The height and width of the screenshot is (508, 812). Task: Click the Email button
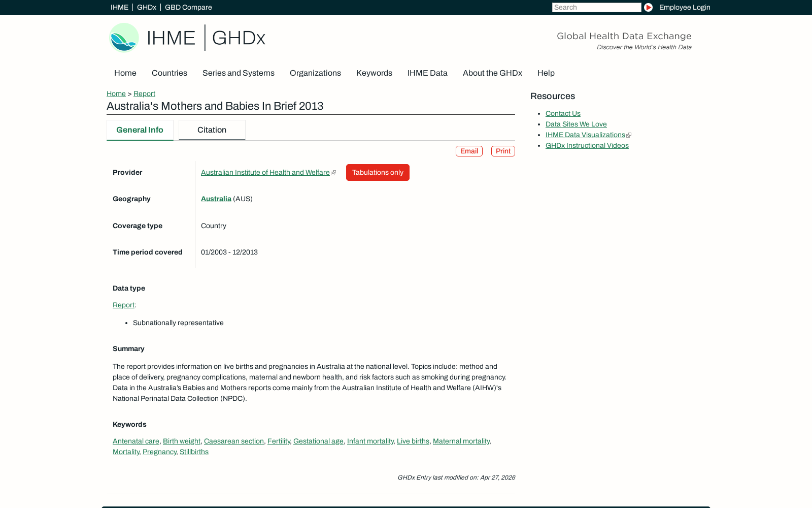469,151
